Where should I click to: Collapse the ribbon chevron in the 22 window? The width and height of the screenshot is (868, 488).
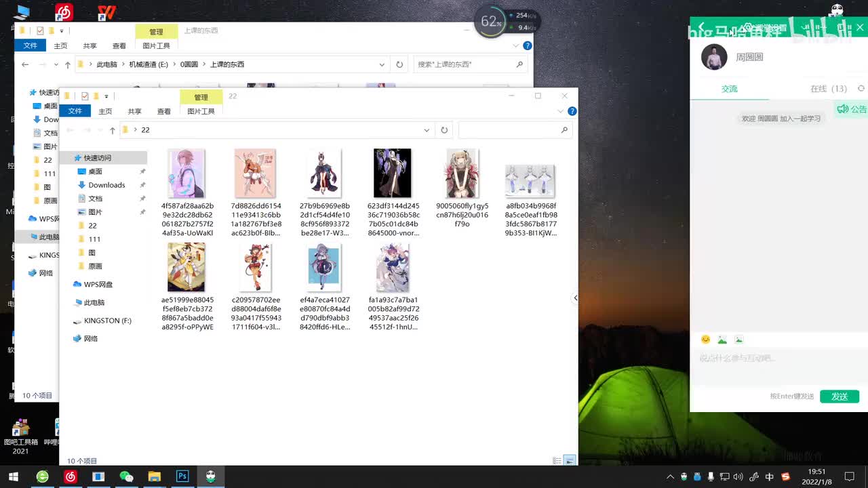(561, 111)
